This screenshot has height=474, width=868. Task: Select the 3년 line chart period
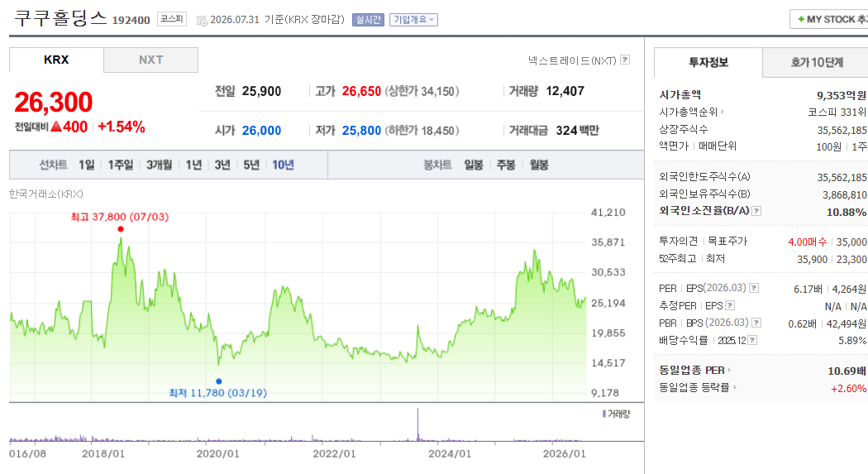(x=222, y=165)
